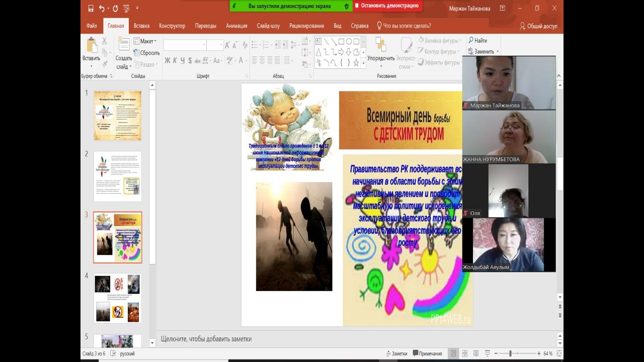Click the Save icon in quick access toolbar
Image resolution: width=644 pixels, height=362 pixels.
point(91,8)
